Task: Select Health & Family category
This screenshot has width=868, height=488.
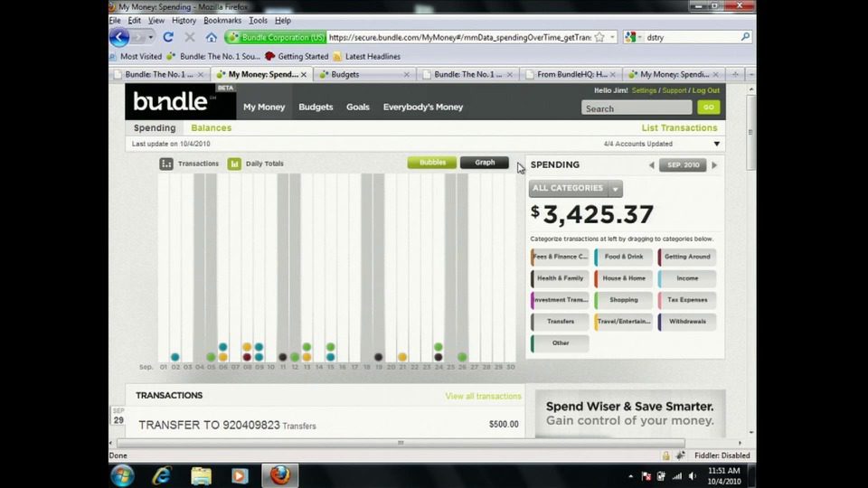Action: 560,278
